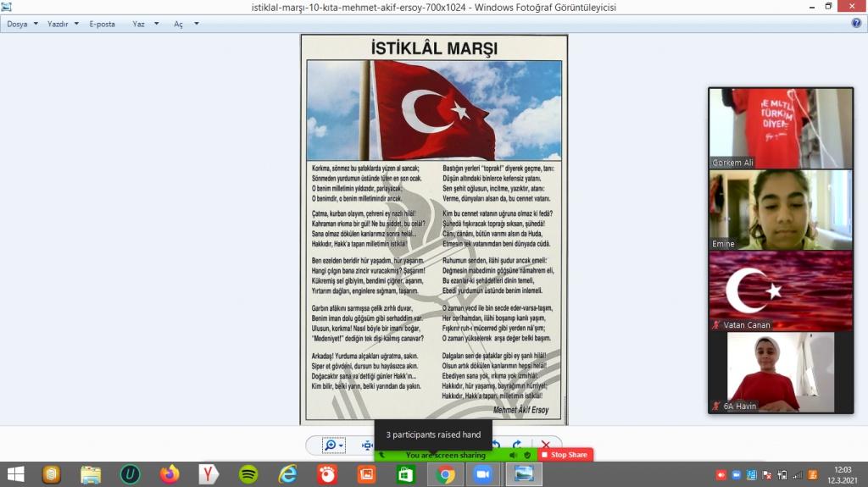Expand the Aç dropdown menu
The height and width of the screenshot is (487, 868).
click(186, 25)
